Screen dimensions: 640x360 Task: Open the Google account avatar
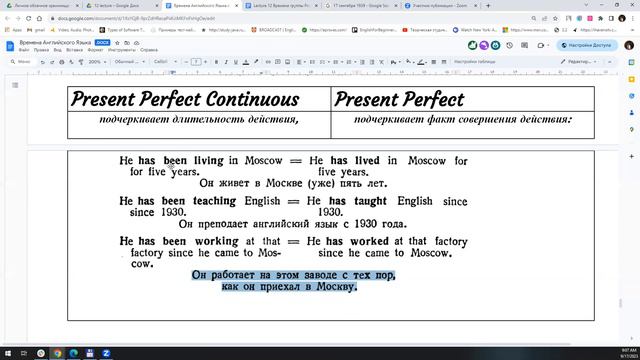tap(629, 45)
